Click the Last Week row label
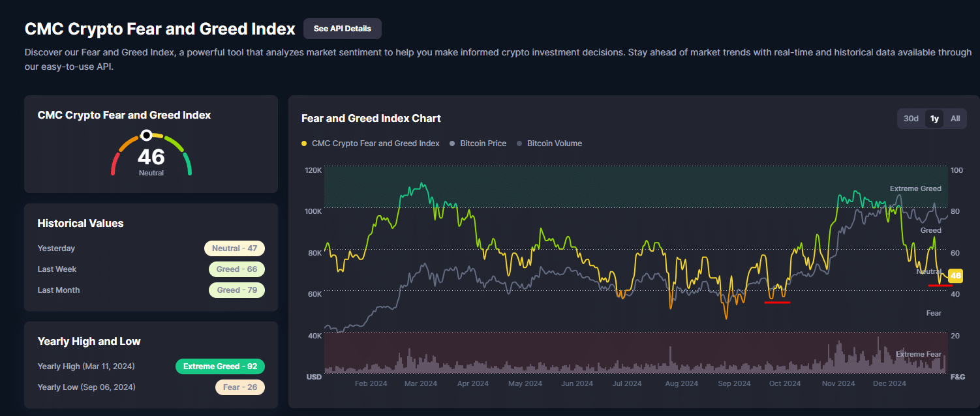The height and width of the screenshot is (416, 980). (57, 269)
